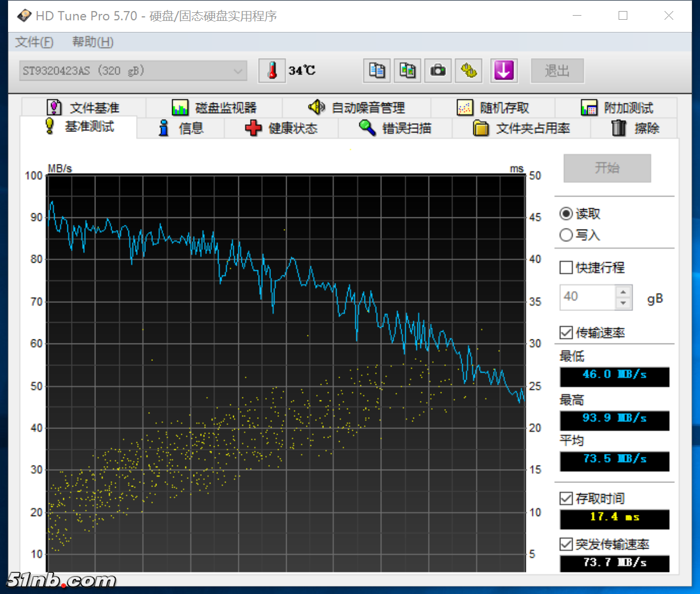The width and height of the screenshot is (700, 594).
Task: Open the 错误扫描 tab icon
Action: click(x=366, y=128)
